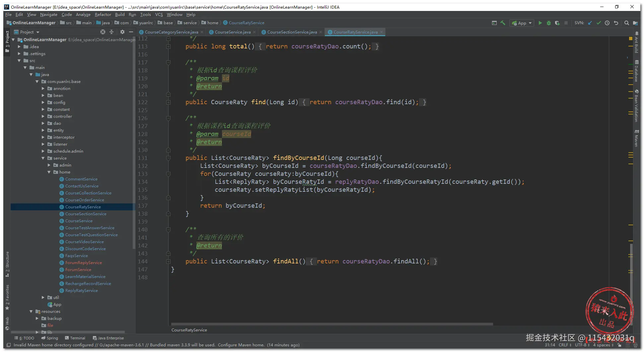The image size is (644, 352).
Task: Switch to CourseCategoryService.java tab
Action: pyautogui.click(x=171, y=32)
